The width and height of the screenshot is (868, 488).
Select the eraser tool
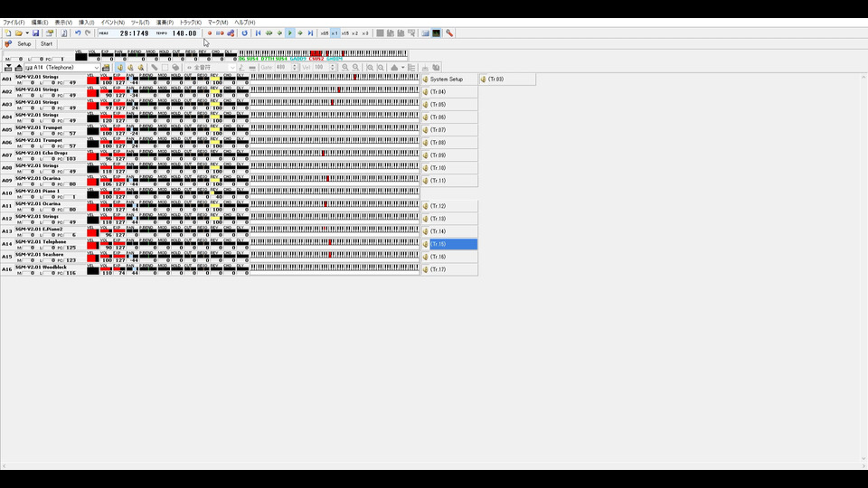point(175,68)
